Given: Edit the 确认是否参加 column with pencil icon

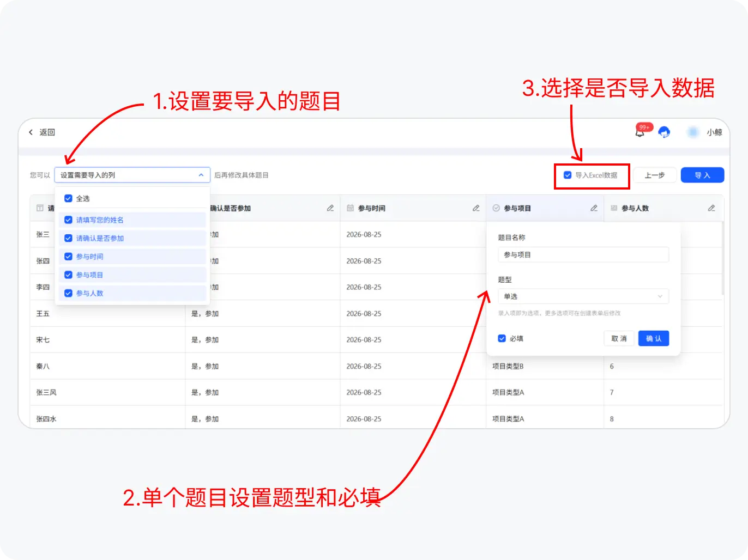Looking at the screenshot, I should tap(330, 208).
